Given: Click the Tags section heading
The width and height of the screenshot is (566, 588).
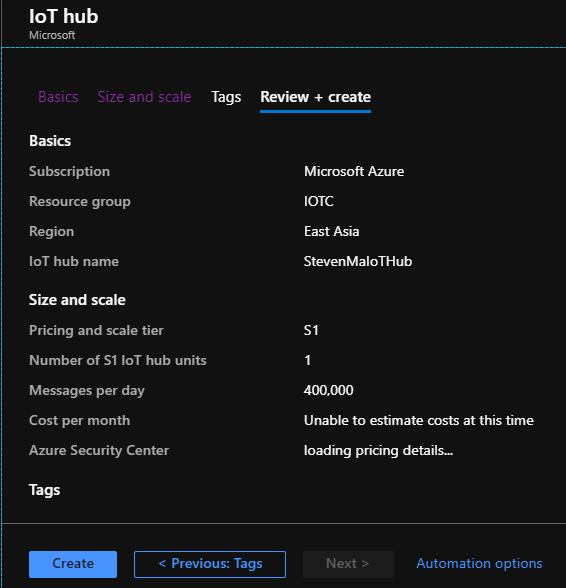Looking at the screenshot, I should pos(45,490).
